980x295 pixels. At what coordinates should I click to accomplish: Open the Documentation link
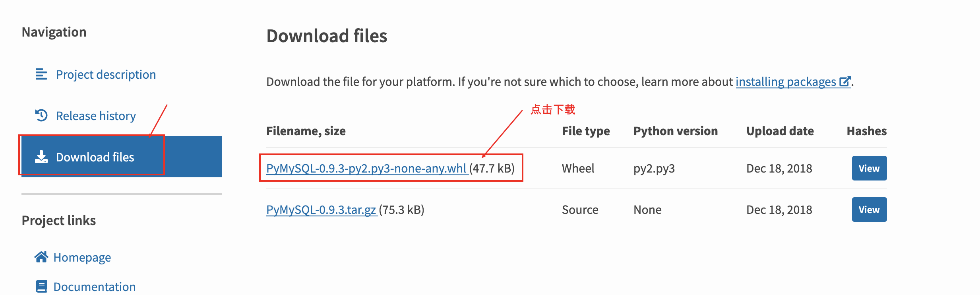95,287
